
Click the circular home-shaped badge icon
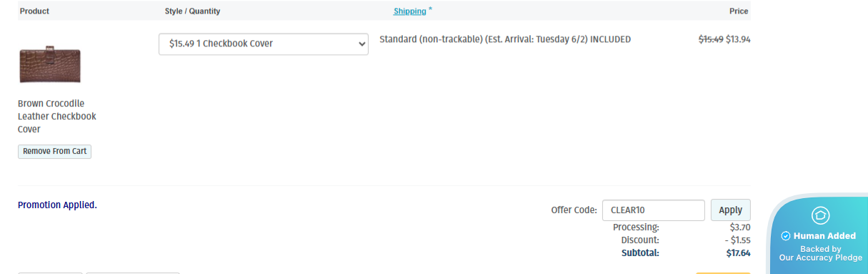coord(820,215)
